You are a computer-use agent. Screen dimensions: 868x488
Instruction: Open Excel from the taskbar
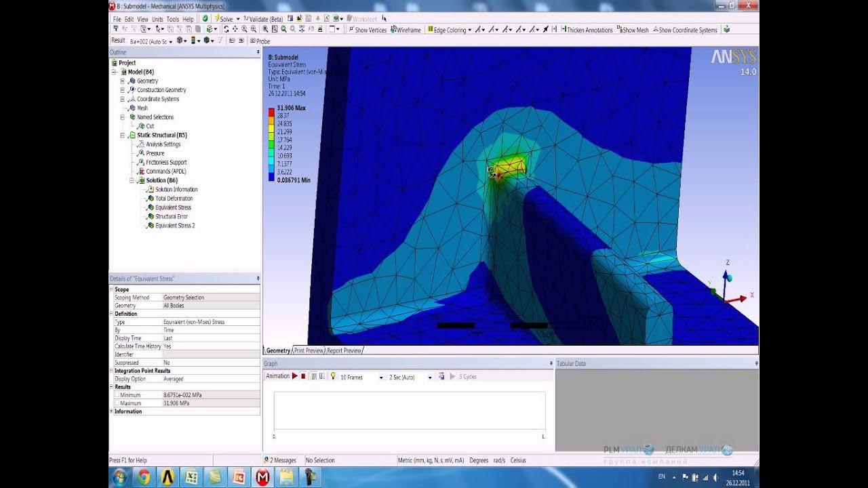191,477
